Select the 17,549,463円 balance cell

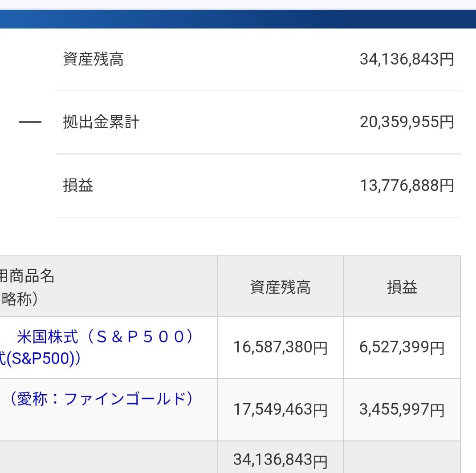[280, 410]
